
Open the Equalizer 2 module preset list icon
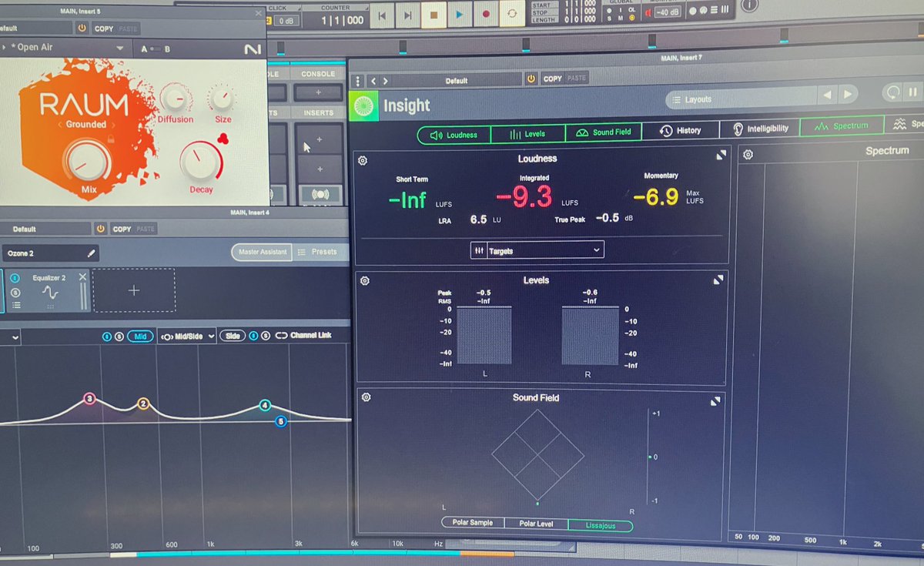click(15, 305)
